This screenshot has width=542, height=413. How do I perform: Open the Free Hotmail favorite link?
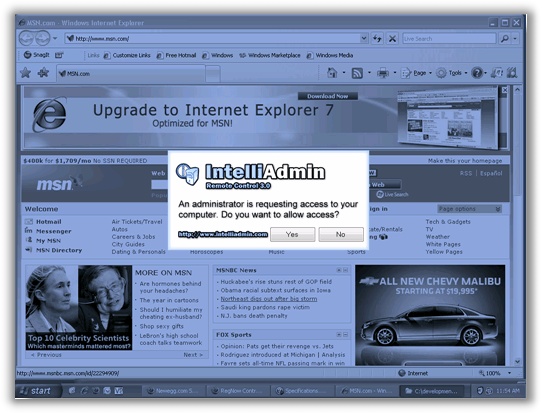coord(176,55)
